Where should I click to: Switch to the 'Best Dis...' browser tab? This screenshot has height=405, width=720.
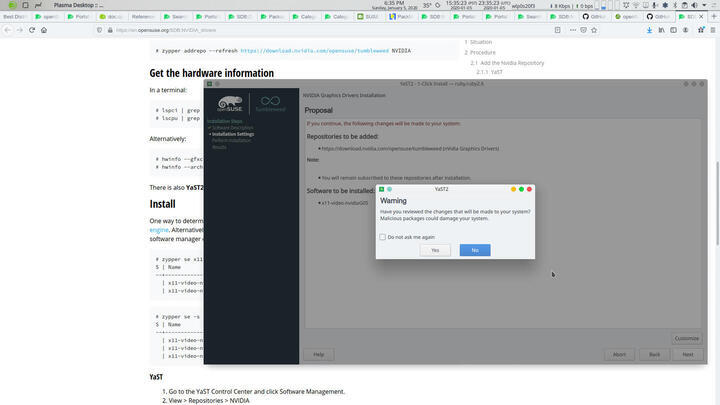[15, 17]
